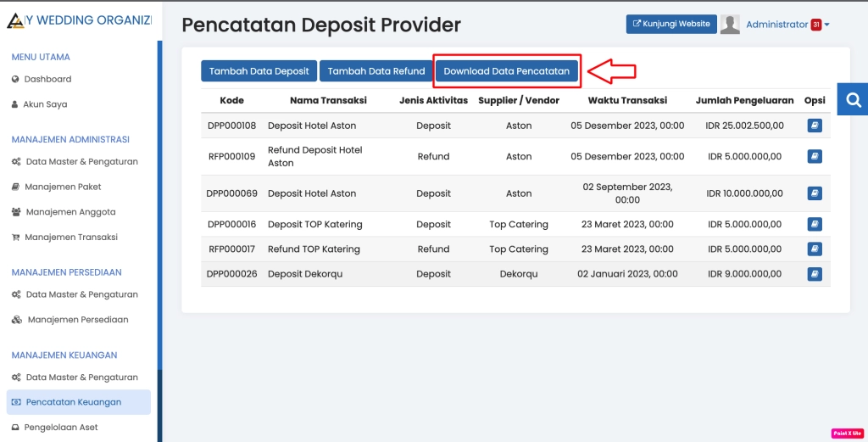Open Dashboard from the main menu

click(x=47, y=79)
